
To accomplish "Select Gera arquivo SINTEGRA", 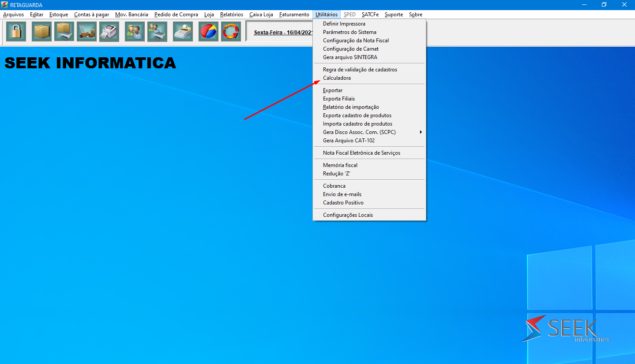I will click(369, 57).
